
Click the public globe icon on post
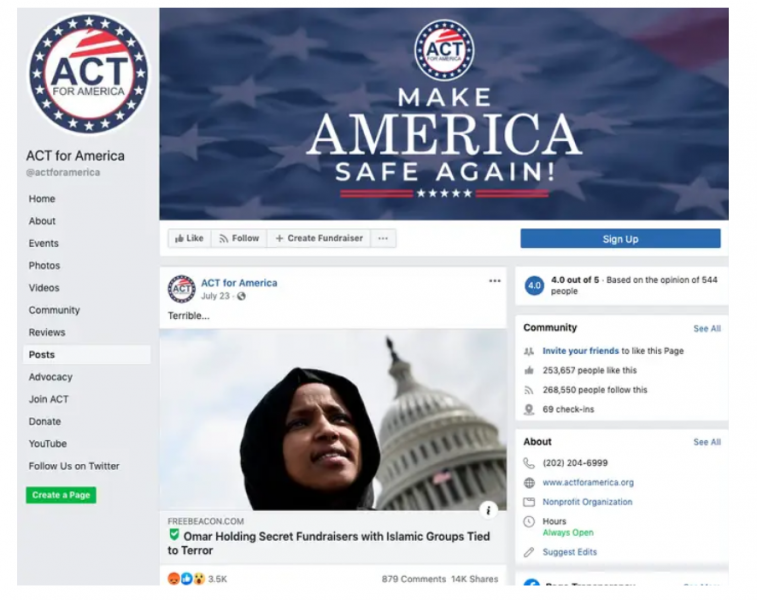point(241,296)
